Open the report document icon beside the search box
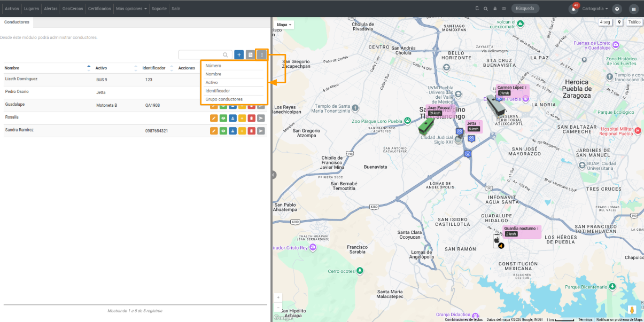This screenshot has width=644, height=322. coord(250,54)
